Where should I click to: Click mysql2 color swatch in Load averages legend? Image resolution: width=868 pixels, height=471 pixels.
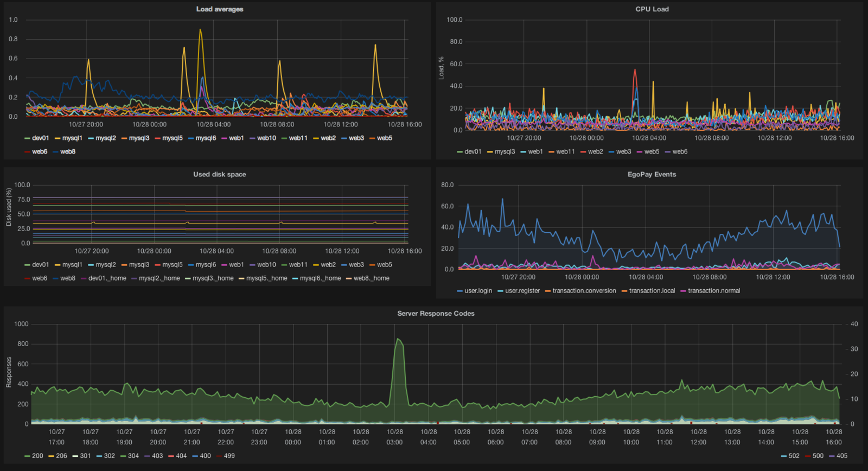[91, 138]
